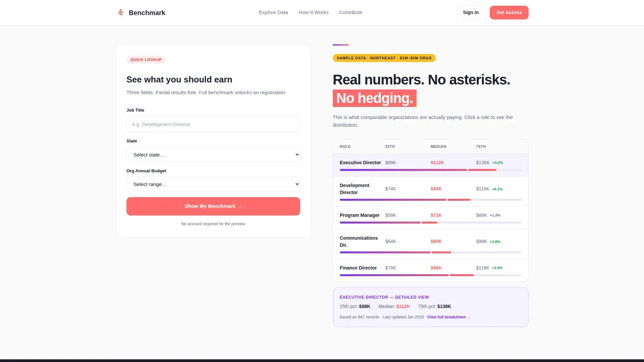644x362 pixels.
Task: Click the 75TH column header
Action: [481, 146]
